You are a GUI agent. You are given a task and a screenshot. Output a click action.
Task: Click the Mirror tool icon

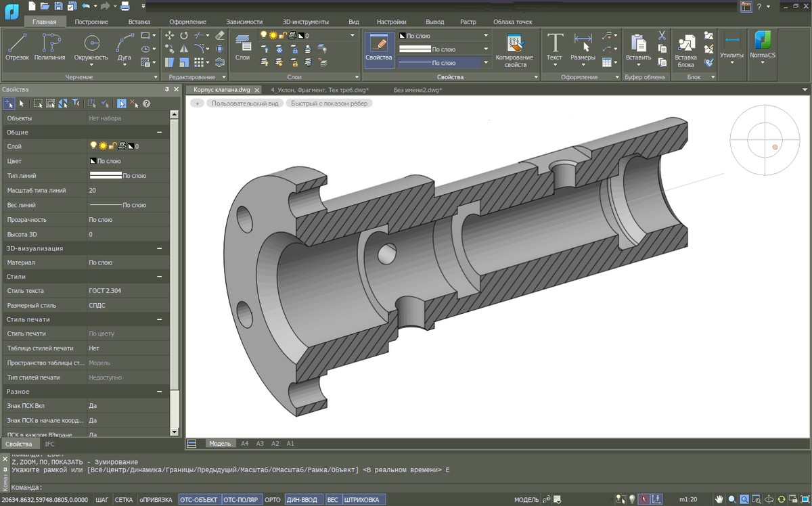(184, 49)
